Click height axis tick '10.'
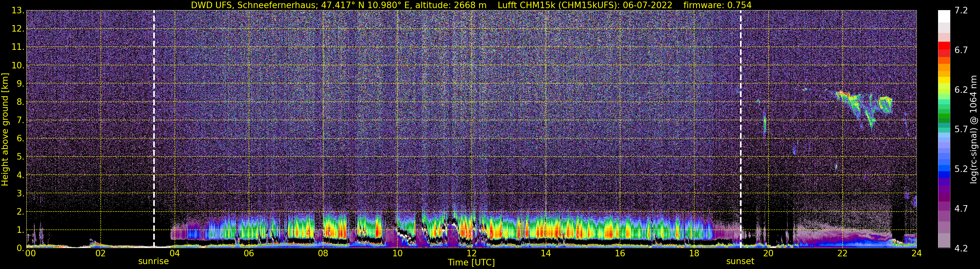 (x=18, y=65)
